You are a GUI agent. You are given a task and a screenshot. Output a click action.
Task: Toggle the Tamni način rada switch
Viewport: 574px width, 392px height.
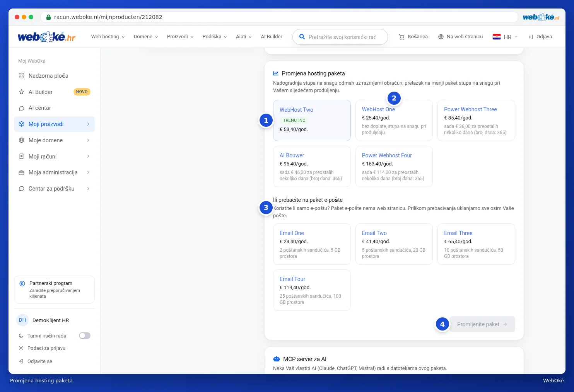click(85, 336)
